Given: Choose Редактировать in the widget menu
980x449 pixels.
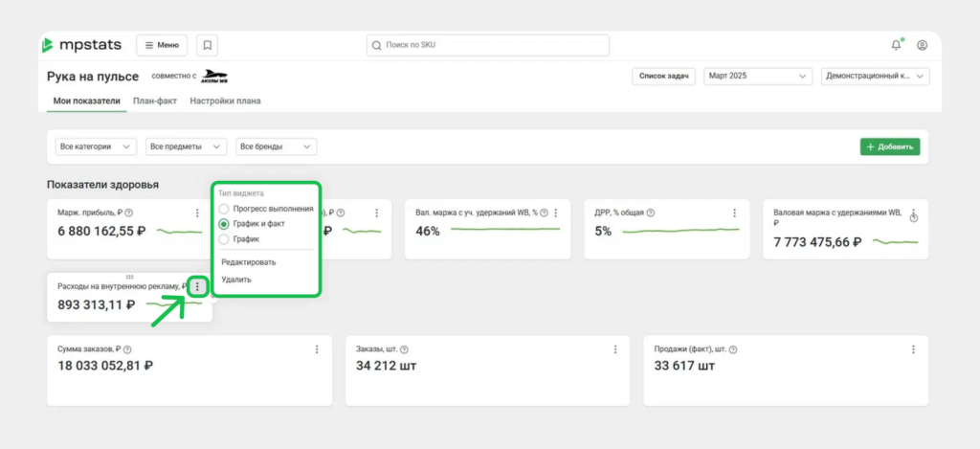Looking at the screenshot, I should (x=249, y=262).
